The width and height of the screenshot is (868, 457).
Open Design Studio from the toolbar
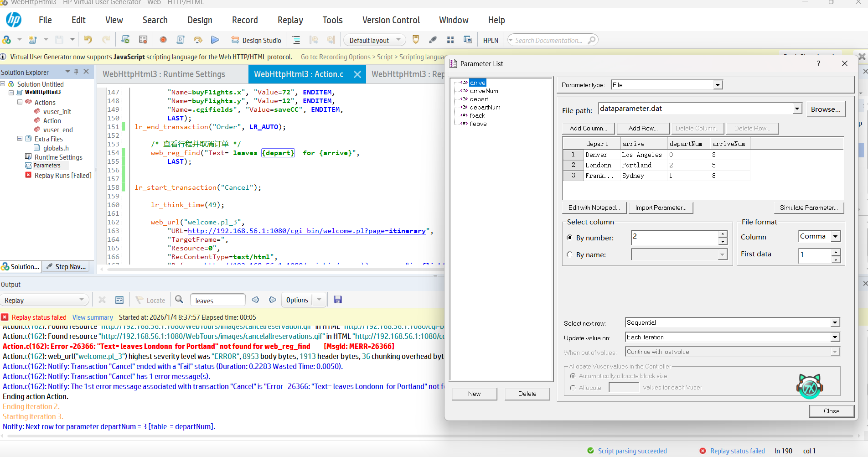pyautogui.click(x=256, y=40)
